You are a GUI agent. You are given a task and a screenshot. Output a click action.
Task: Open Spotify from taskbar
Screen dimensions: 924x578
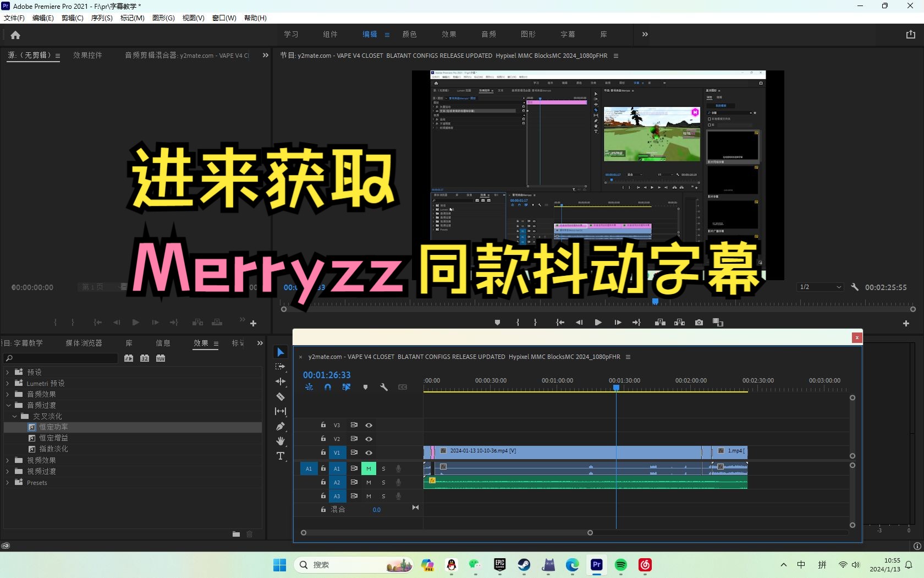pyautogui.click(x=621, y=565)
